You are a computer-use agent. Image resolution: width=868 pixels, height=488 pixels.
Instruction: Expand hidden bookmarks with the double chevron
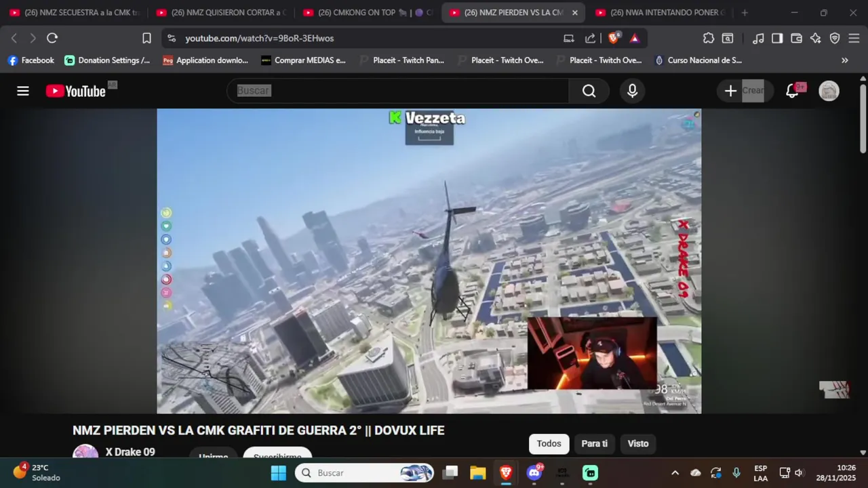click(844, 60)
